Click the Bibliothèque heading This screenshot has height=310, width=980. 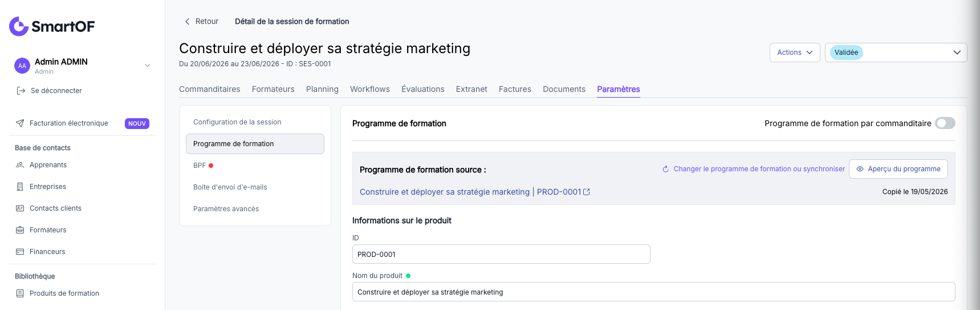point(35,276)
